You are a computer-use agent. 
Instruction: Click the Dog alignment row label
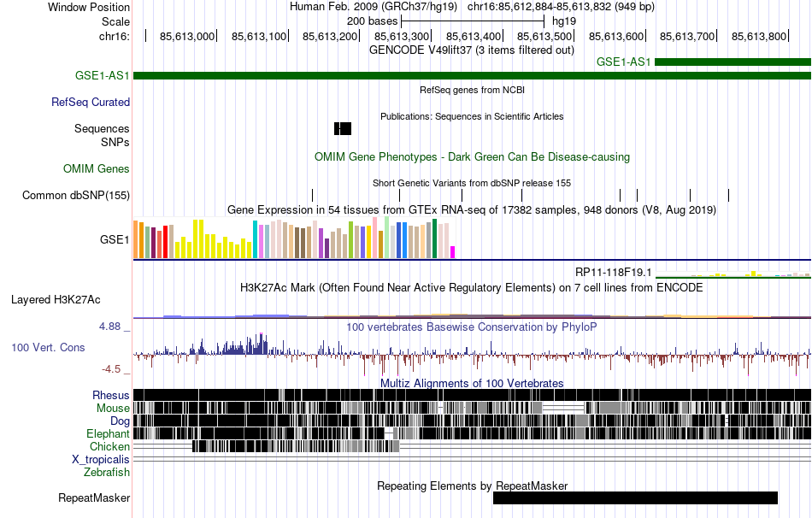120,421
